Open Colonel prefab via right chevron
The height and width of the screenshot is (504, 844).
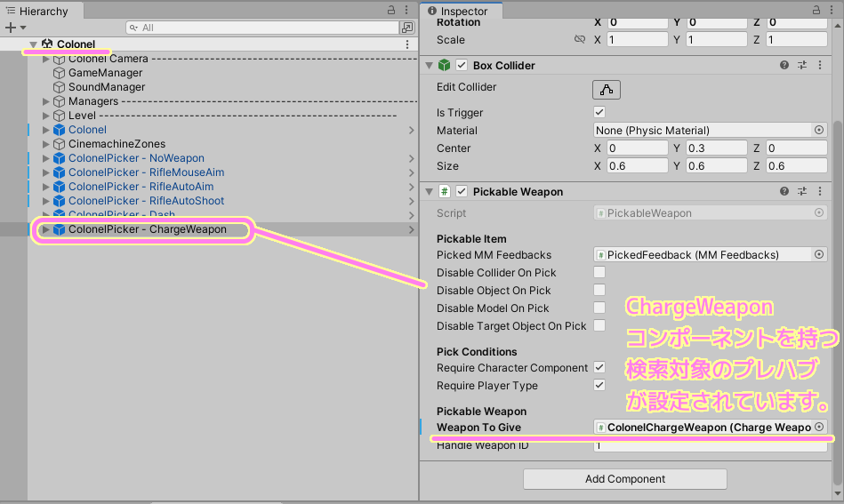[411, 130]
